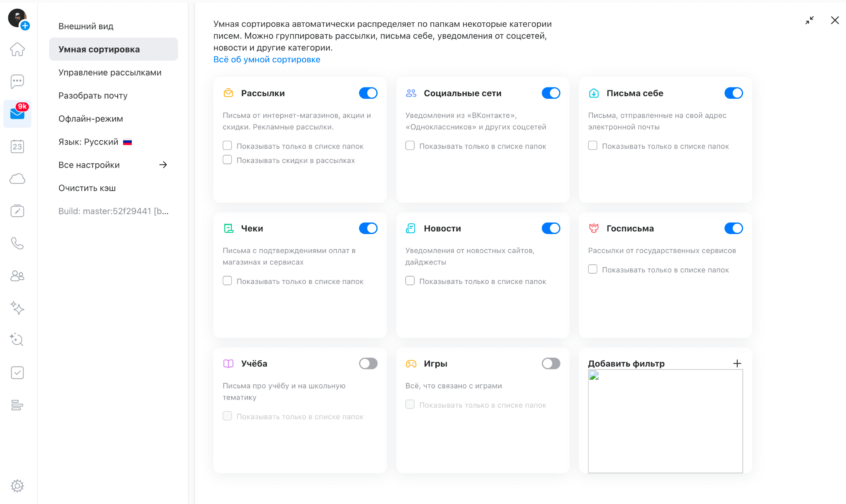Open the phone calls sidebar icon

tap(17, 243)
